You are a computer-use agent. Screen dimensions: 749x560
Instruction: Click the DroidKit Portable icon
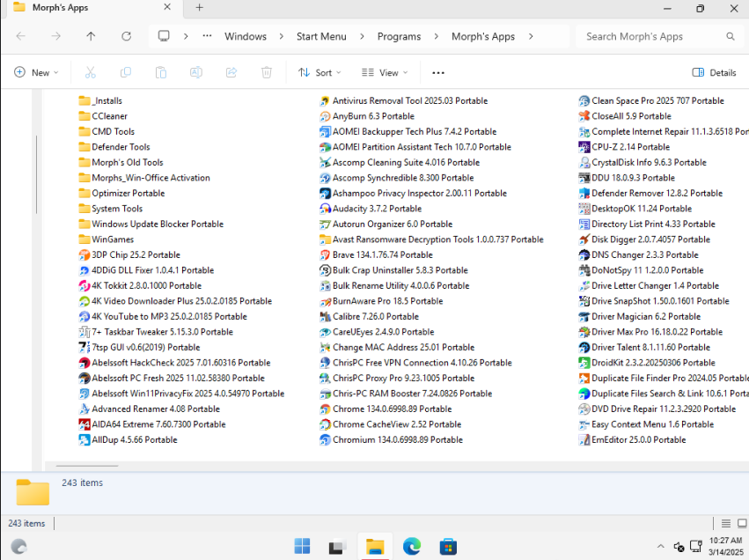584,363
